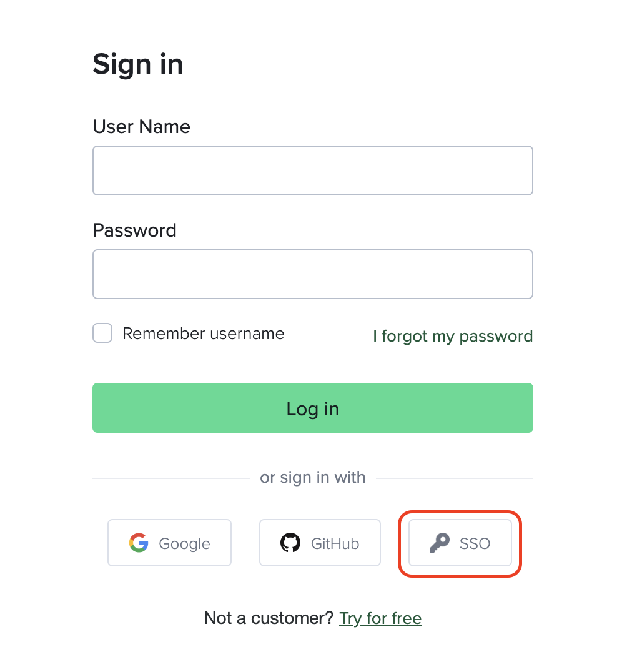The width and height of the screenshot is (627, 672).
Task: Select the highlighted SSO sign-in option
Action: coord(460,543)
